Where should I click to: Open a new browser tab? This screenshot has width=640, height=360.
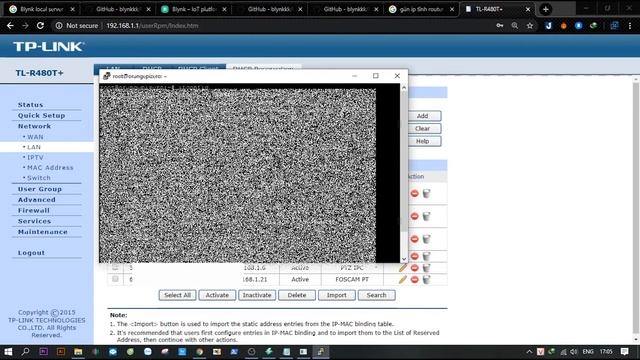click(545, 9)
